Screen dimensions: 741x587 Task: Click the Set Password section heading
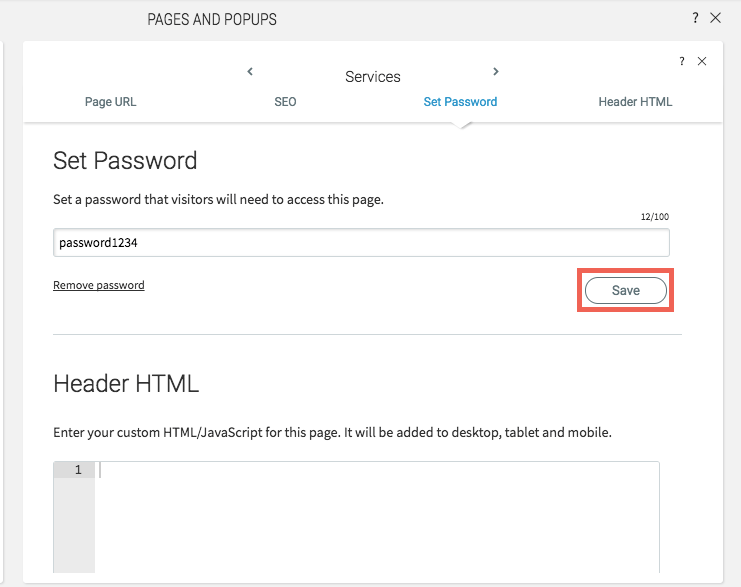point(125,161)
